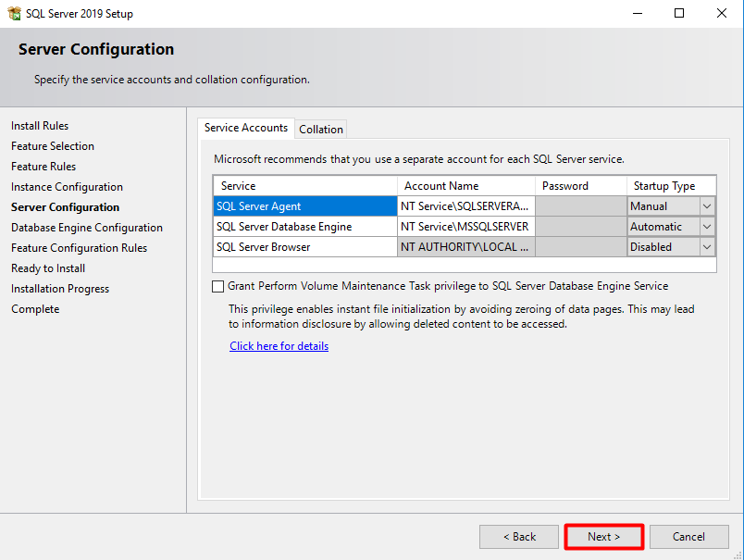Select the Service Accounts tab
The image size is (744, 560).
(x=246, y=128)
